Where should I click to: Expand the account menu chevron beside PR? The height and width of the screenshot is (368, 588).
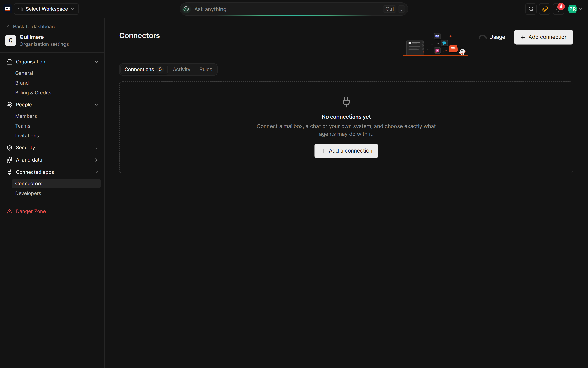581,9
